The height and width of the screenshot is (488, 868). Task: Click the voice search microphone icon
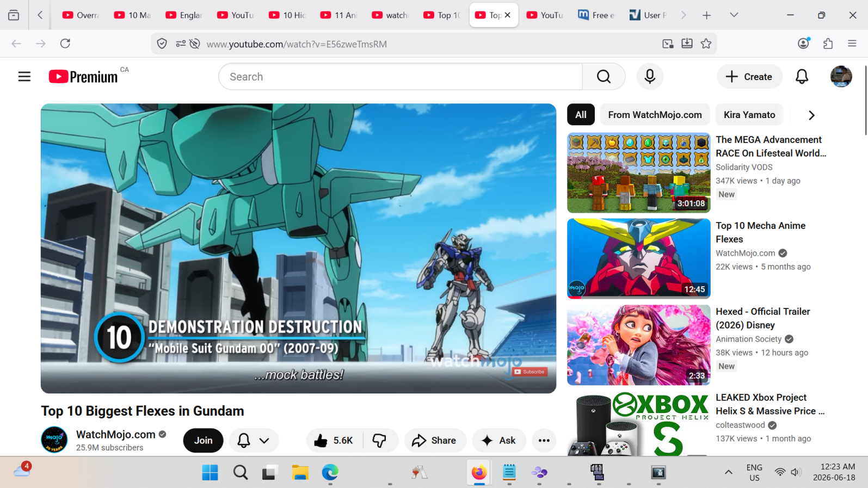649,77
